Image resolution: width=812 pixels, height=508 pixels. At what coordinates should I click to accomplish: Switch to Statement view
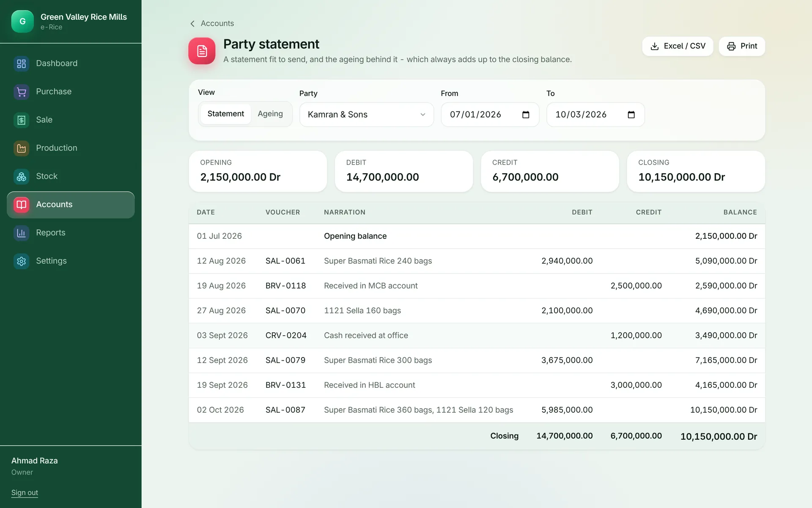(x=225, y=114)
